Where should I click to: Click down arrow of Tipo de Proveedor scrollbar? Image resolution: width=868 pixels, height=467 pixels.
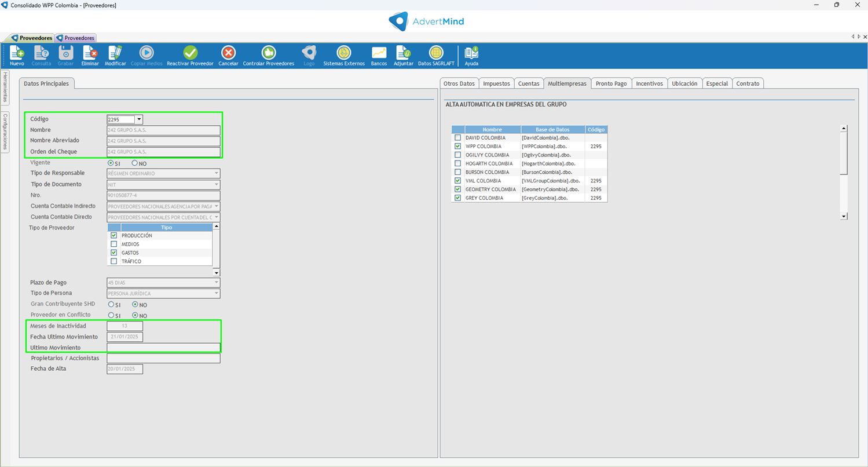point(217,273)
